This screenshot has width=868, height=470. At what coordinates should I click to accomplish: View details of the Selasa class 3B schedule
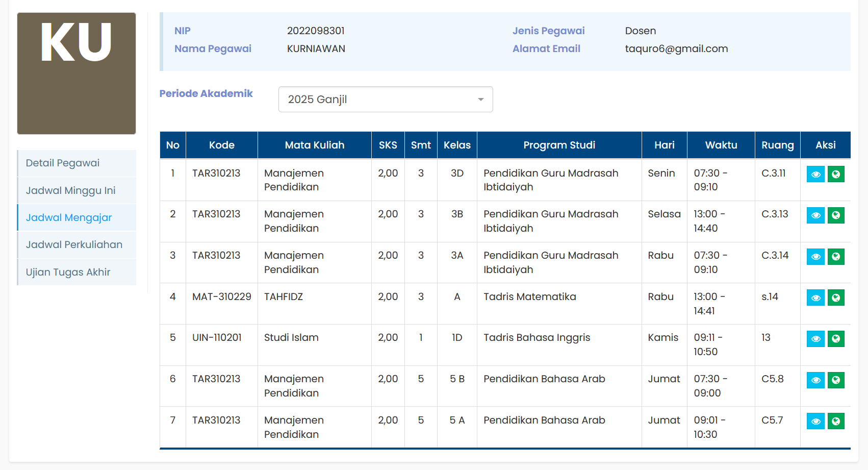[x=815, y=215]
